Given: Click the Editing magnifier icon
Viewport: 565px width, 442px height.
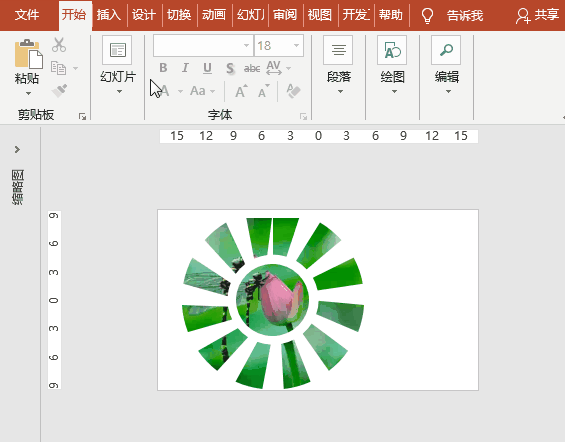Looking at the screenshot, I should (x=446, y=50).
